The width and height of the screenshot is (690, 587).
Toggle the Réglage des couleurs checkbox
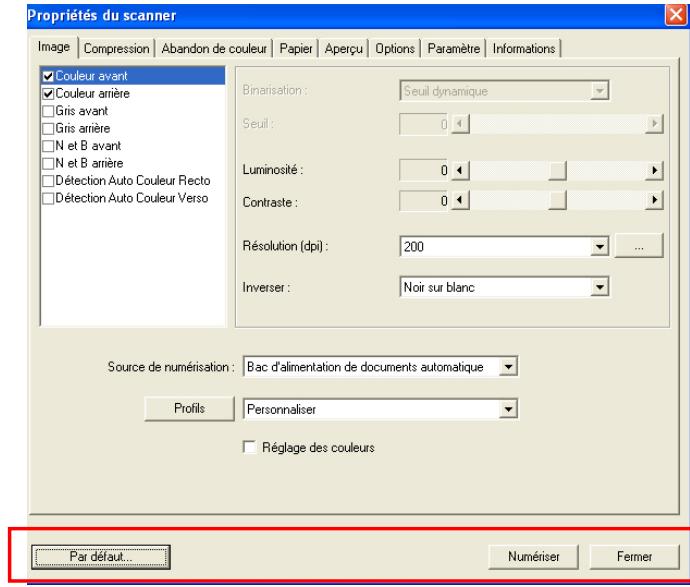(250, 447)
